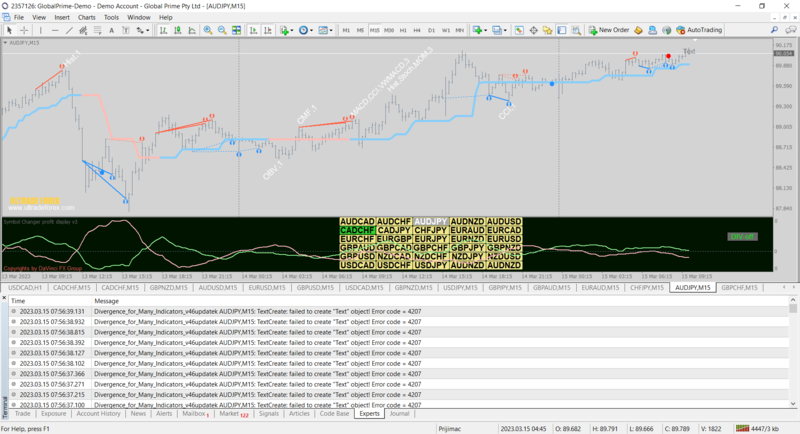Select the text label tool
The image size is (800, 434).
click(x=126, y=31)
